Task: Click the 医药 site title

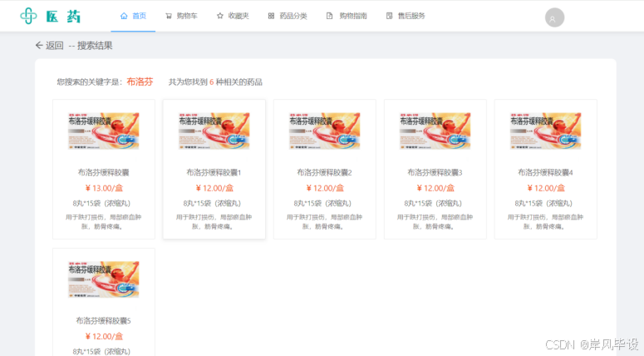Action: [x=63, y=17]
